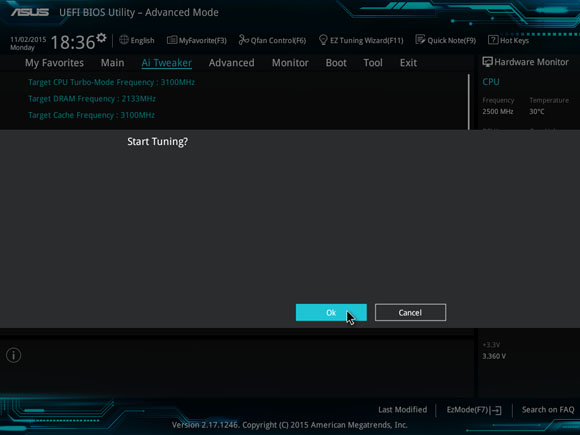The image size is (580, 435).
Task: Launch Qfan Control(F6)
Action: [x=272, y=40]
